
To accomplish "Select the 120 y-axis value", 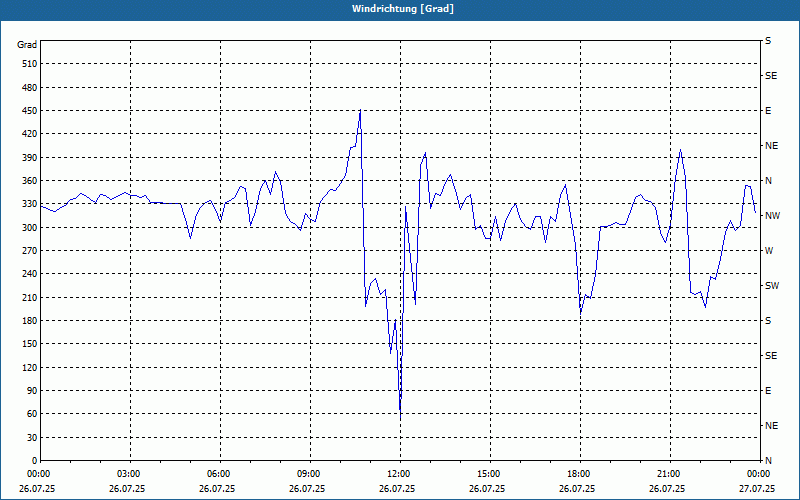I will [x=30, y=367].
